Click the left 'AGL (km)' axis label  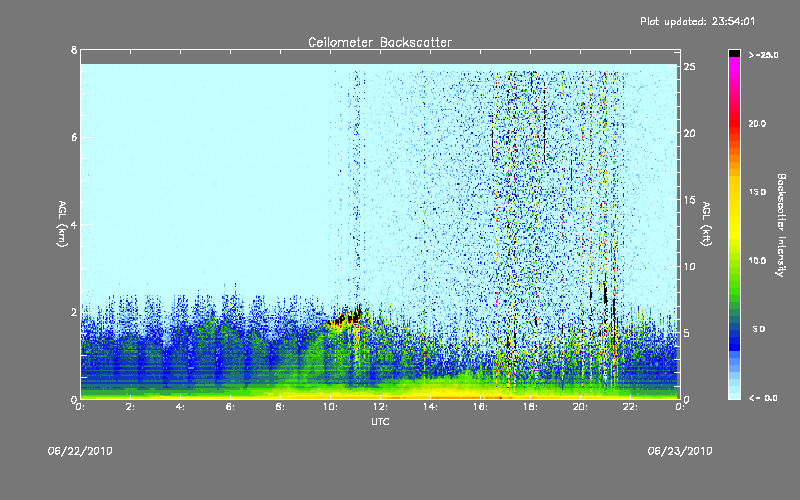point(62,224)
